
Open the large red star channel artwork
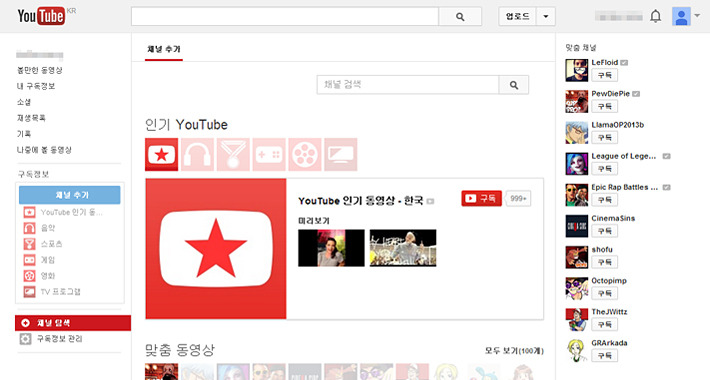click(216, 249)
